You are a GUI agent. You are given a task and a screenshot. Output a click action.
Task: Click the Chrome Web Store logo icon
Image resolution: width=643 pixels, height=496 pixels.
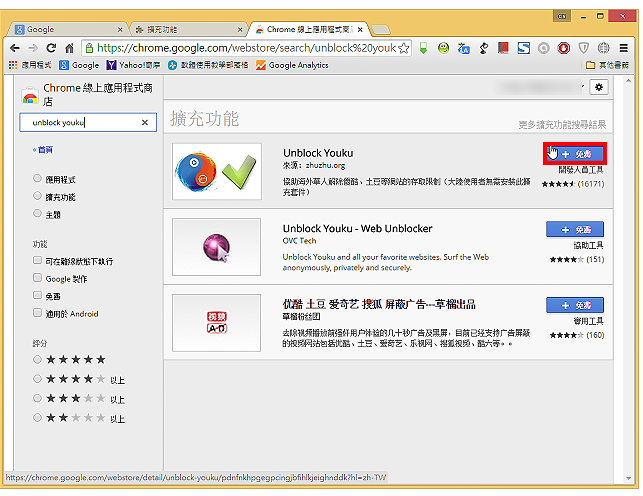[30, 95]
